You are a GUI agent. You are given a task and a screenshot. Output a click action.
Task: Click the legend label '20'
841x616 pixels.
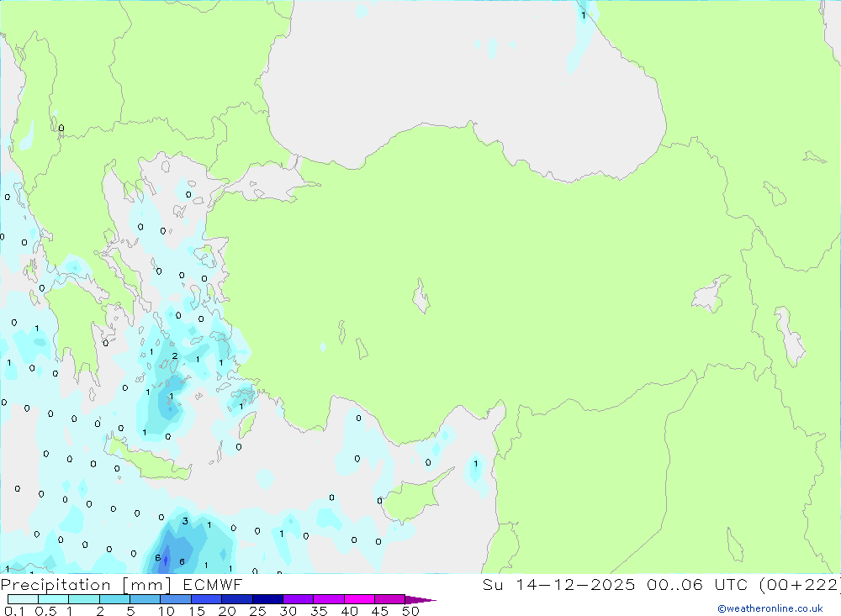227,611
